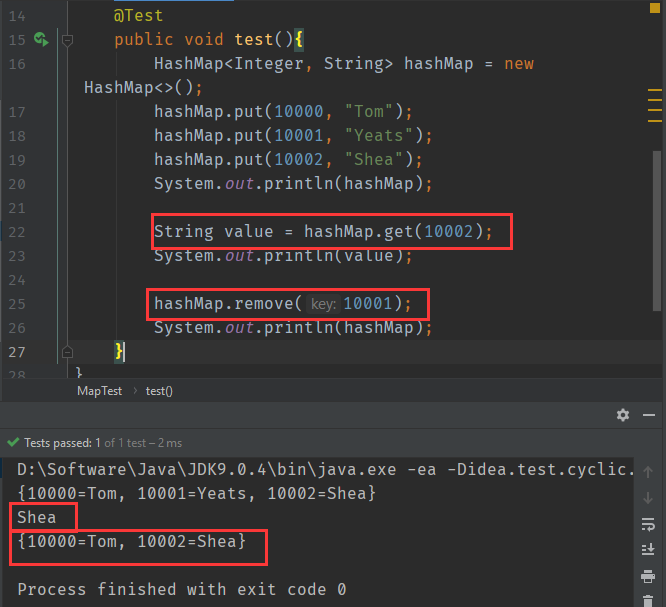Click test() in the breadcrumb bar
This screenshot has width=666, height=607.
click(159, 391)
